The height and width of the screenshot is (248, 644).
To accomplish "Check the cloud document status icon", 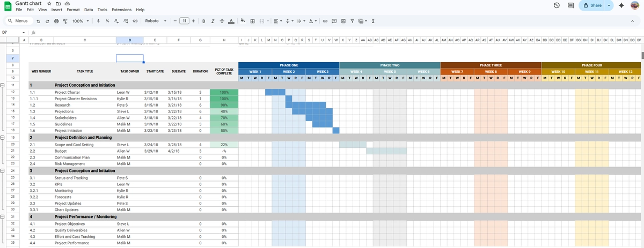I will tap(67, 3).
